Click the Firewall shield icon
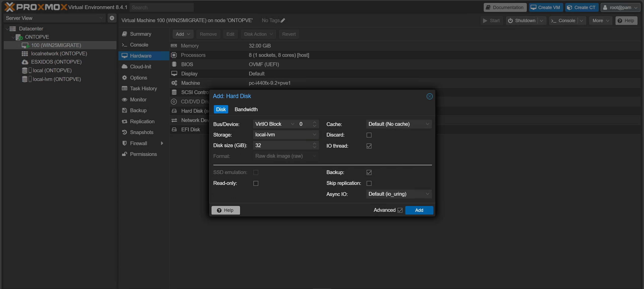The image size is (644, 289). [124, 143]
